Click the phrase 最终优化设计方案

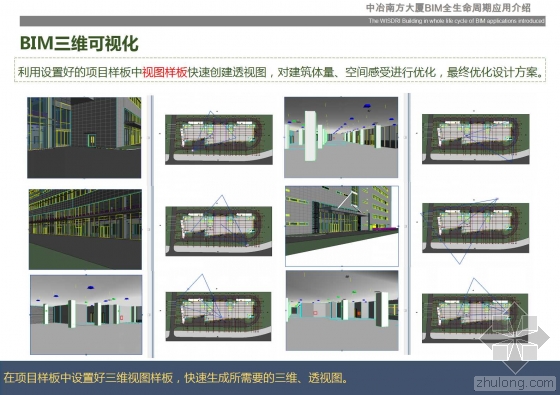[492, 72]
